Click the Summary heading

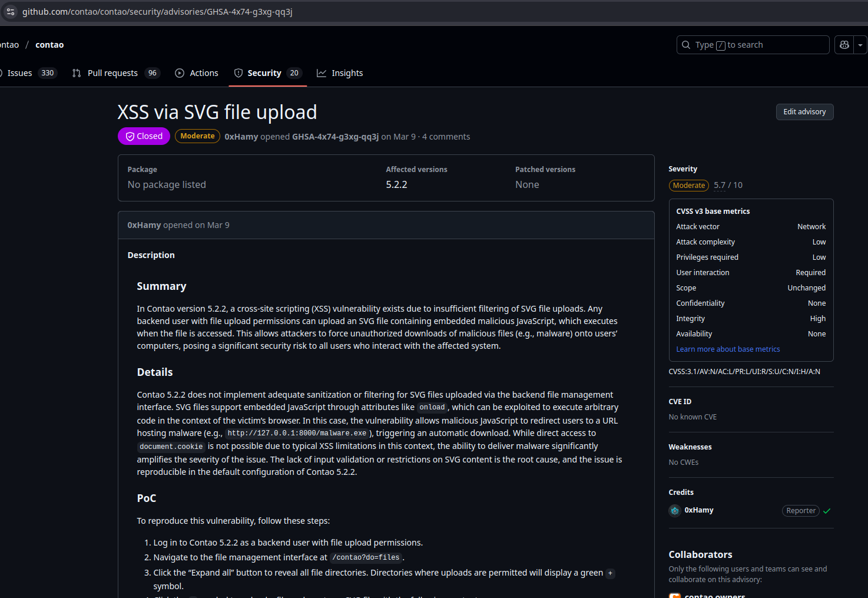click(161, 286)
